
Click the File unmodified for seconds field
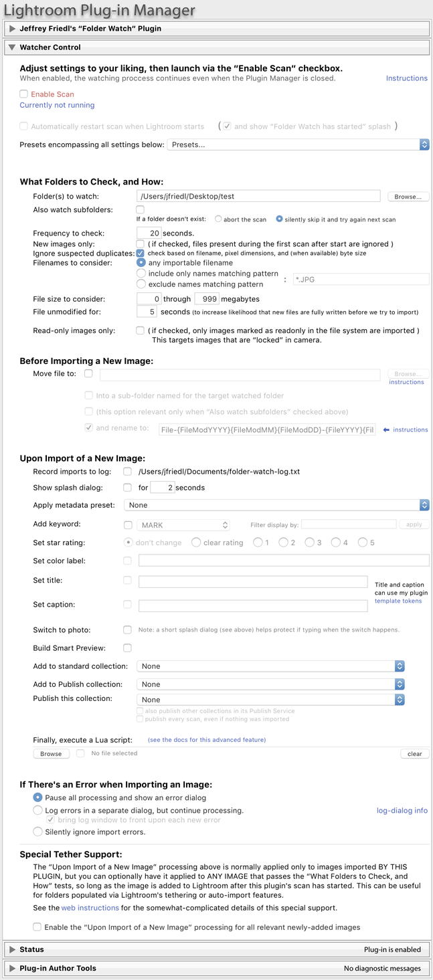147,312
